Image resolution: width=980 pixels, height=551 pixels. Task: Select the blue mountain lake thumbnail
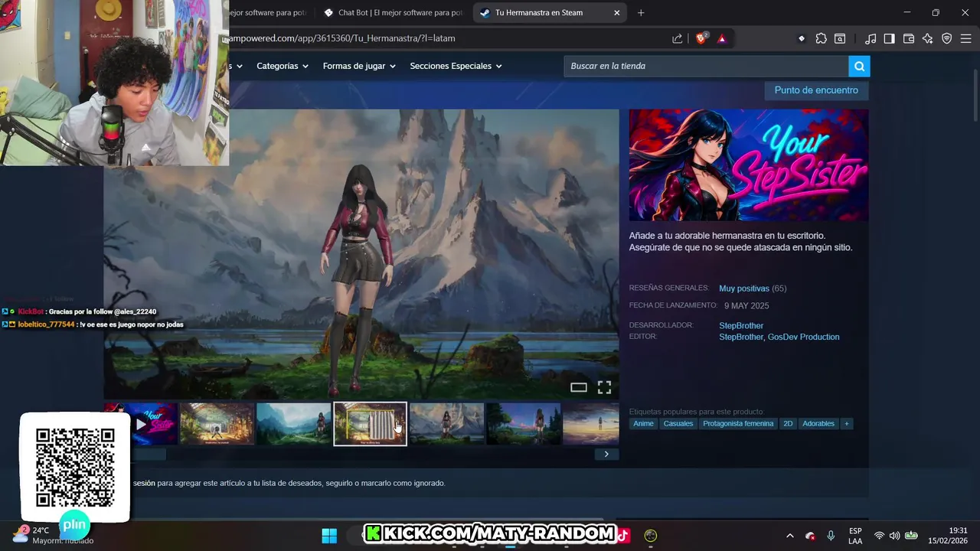pos(293,424)
